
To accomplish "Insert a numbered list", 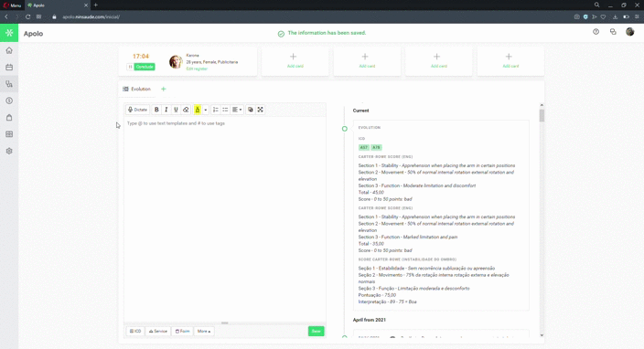I will coord(215,110).
